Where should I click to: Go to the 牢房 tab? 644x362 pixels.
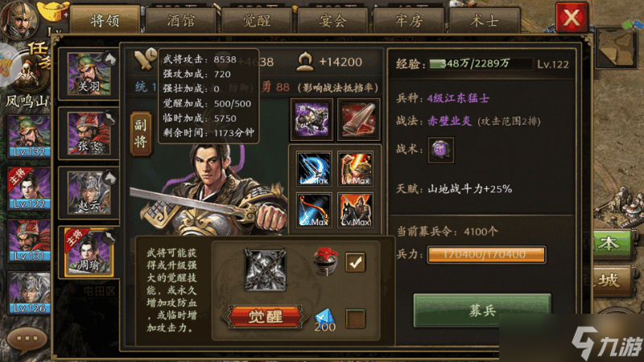pos(409,21)
